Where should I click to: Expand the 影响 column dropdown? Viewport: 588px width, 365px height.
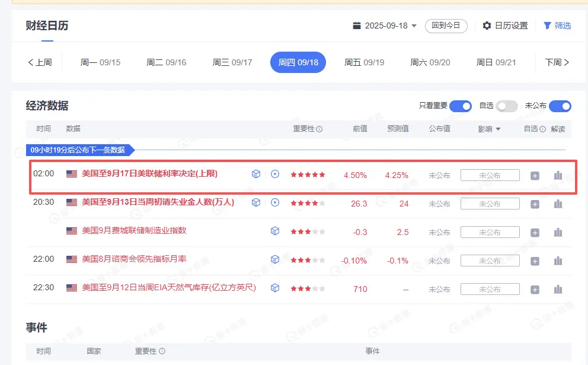[489, 129]
